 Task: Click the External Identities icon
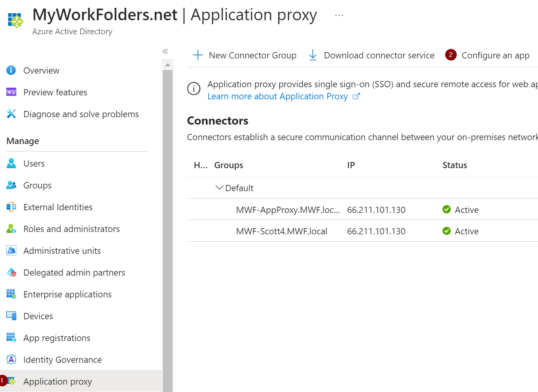[x=11, y=207]
